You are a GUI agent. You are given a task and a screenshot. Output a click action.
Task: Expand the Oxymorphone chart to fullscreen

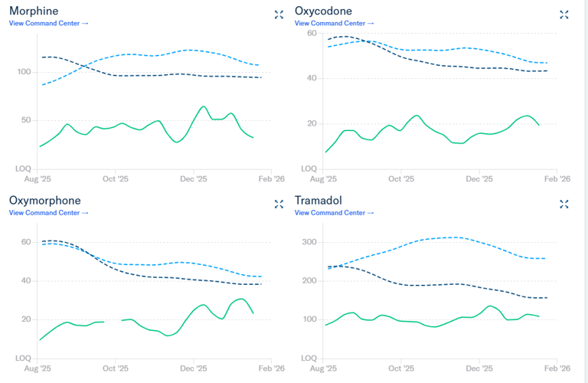pos(279,204)
